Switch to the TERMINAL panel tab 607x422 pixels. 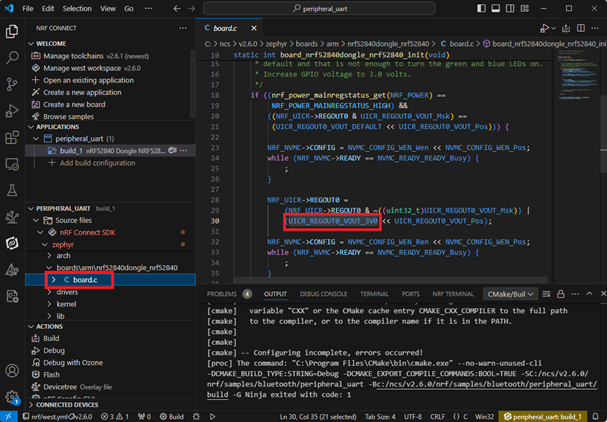coord(374,294)
